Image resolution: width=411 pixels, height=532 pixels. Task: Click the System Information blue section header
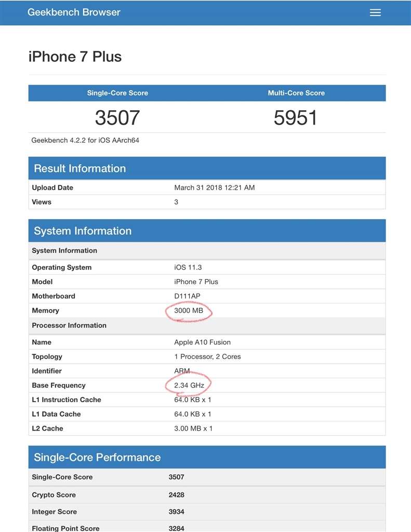pos(207,231)
